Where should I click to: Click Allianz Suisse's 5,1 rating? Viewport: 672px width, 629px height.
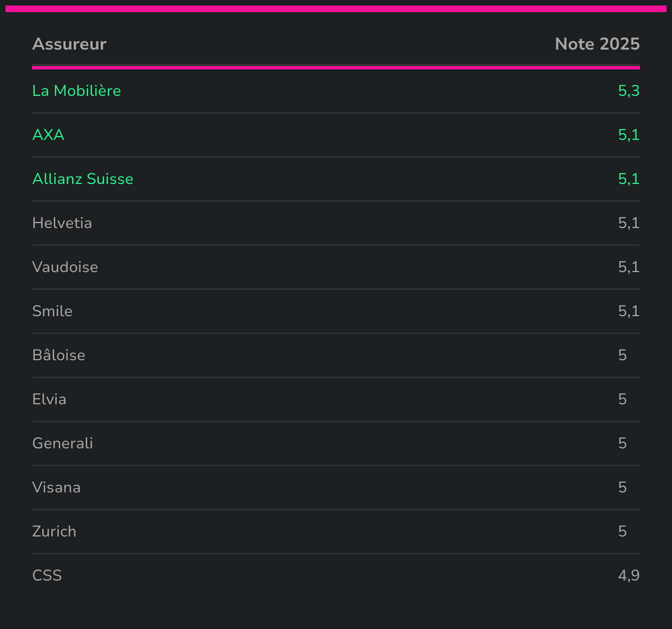tap(628, 179)
